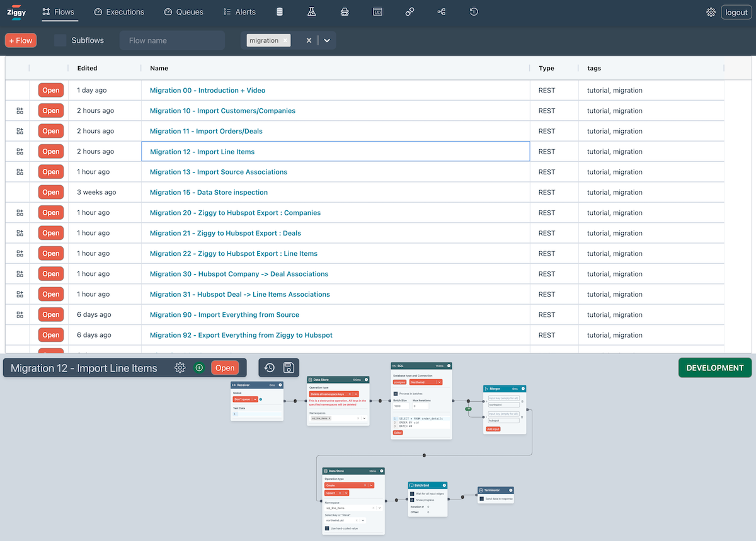Uncheck Process in batches in the SQL node
Screen dimensions: 756x541
tap(396, 394)
